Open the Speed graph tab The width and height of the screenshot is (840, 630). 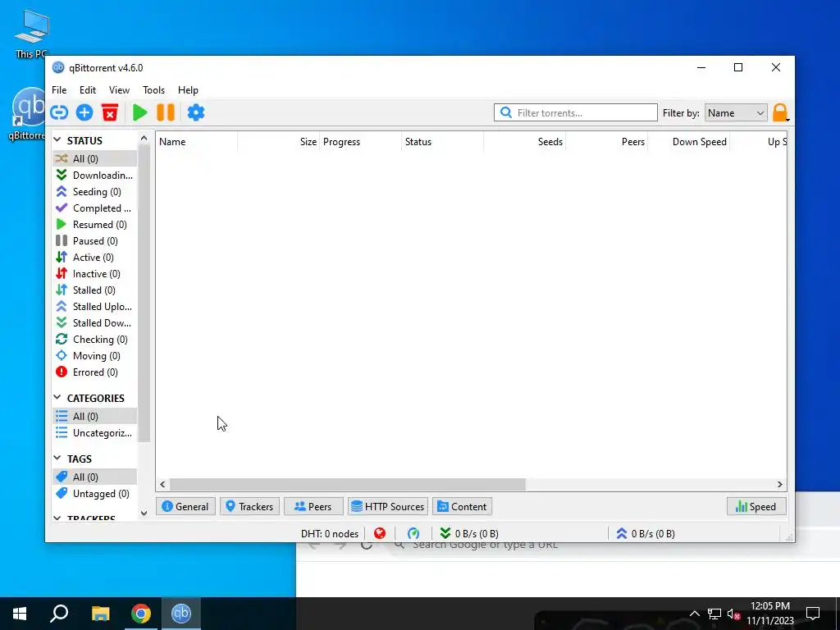(x=756, y=506)
